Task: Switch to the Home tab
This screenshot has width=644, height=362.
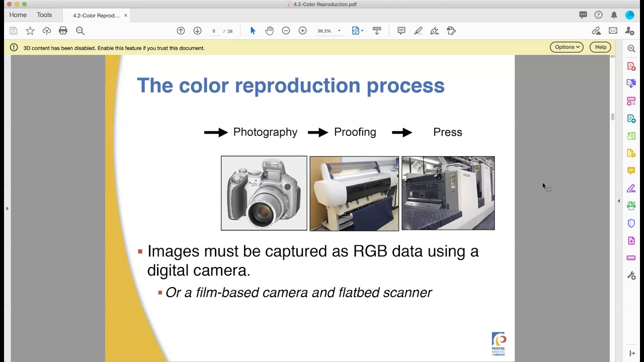Action: tap(18, 15)
